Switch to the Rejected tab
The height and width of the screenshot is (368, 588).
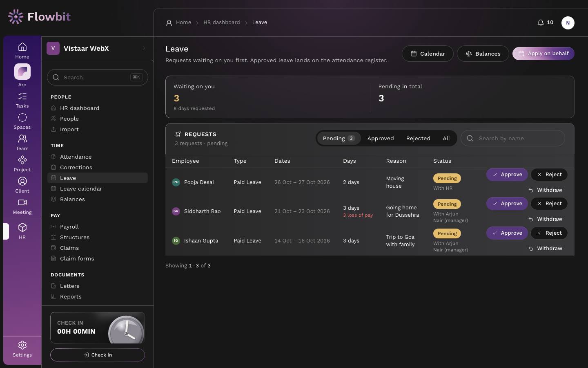pyautogui.click(x=418, y=138)
